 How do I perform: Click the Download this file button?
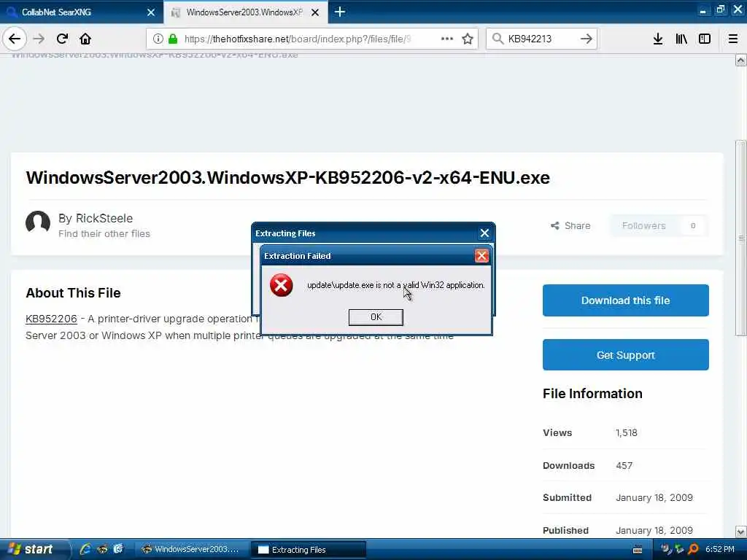click(625, 300)
